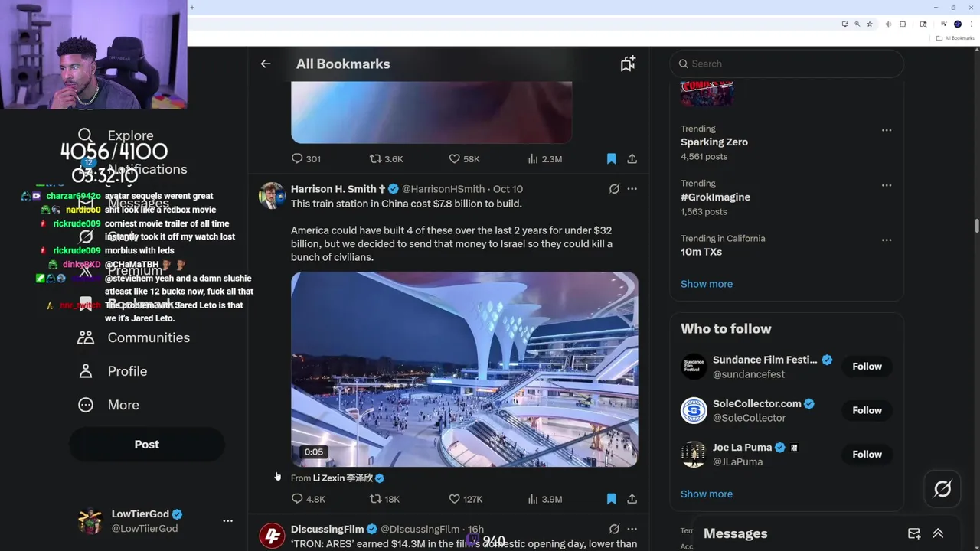Go back using the All Bookmarks arrow
980x551 pixels.
[266, 64]
